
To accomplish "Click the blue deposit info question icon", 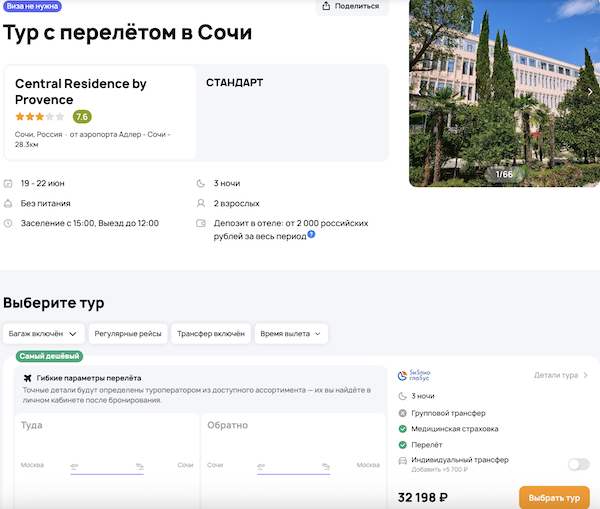I will coord(312,234).
